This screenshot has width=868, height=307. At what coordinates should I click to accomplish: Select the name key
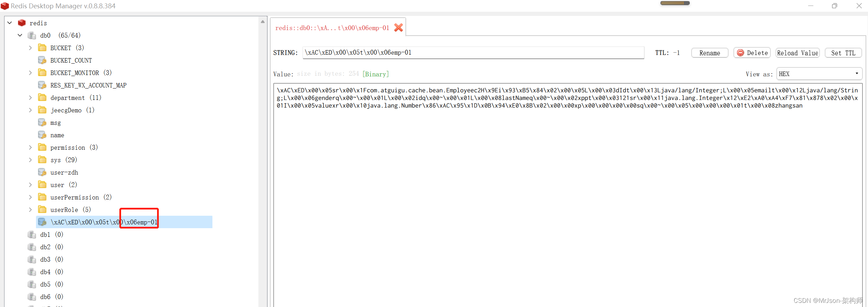pyautogui.click(x=57, y=135)
